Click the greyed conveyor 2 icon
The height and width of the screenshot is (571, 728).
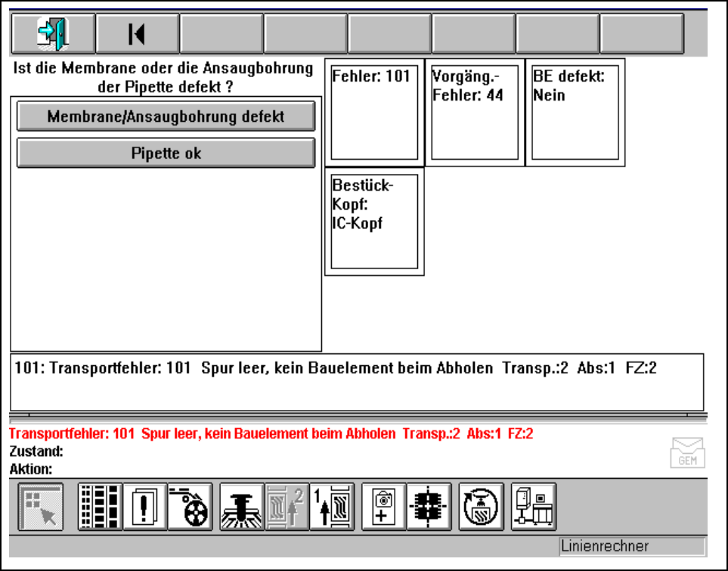pos(287,507)
